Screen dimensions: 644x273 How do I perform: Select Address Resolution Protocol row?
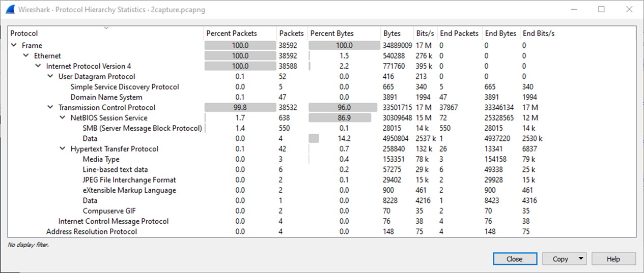tap(92, 232)
